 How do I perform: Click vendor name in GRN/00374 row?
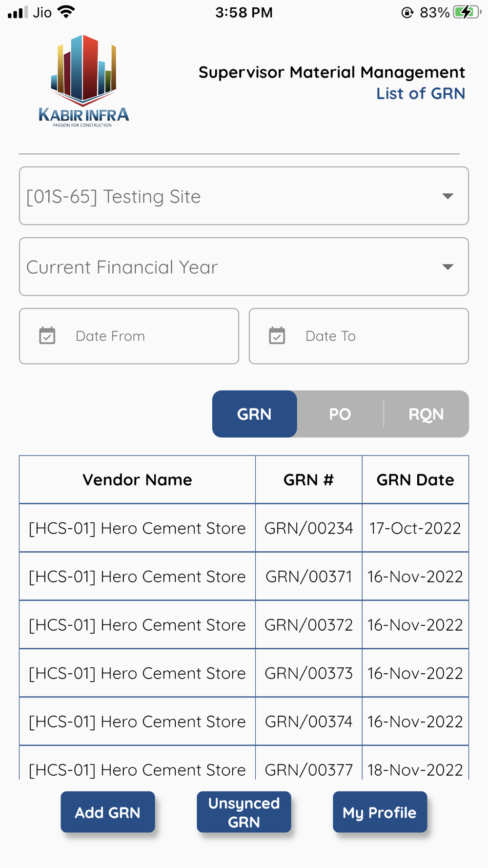pos(137,722)
